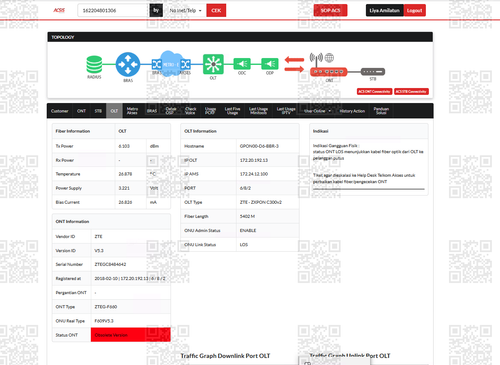Click the search number input field
Viewport: 500px width, 365px height.
113,11
